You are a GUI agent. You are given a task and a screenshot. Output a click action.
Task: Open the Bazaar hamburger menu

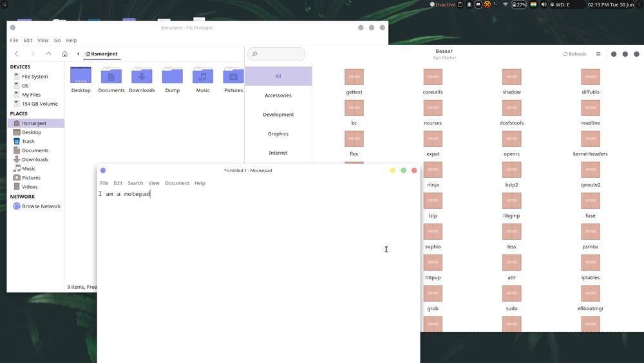[x=598, y=54]
